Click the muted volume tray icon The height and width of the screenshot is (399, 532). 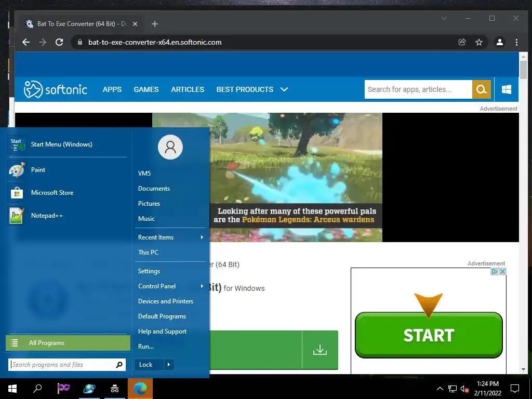(x=465, y=389)
